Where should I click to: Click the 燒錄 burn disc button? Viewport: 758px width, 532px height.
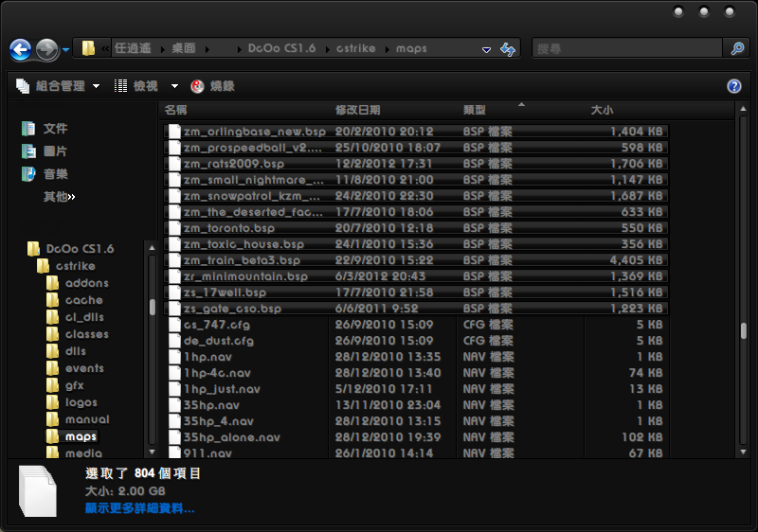(x=213, y=86)
